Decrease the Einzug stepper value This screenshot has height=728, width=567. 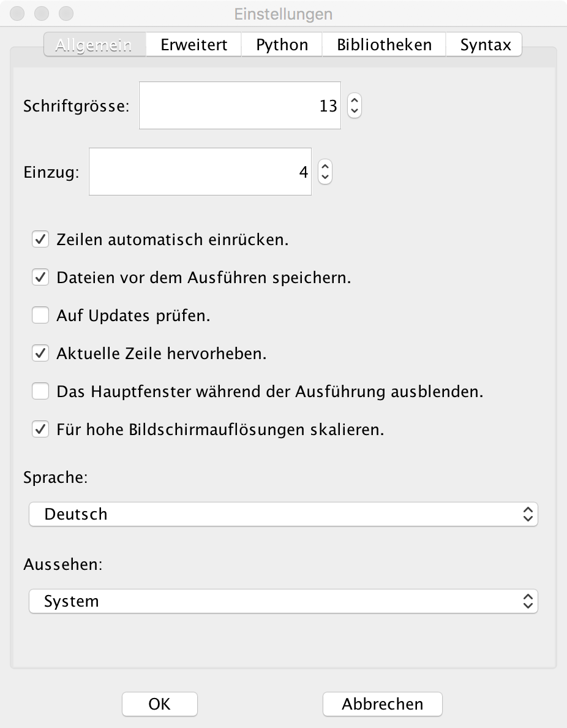coord(325,178)
